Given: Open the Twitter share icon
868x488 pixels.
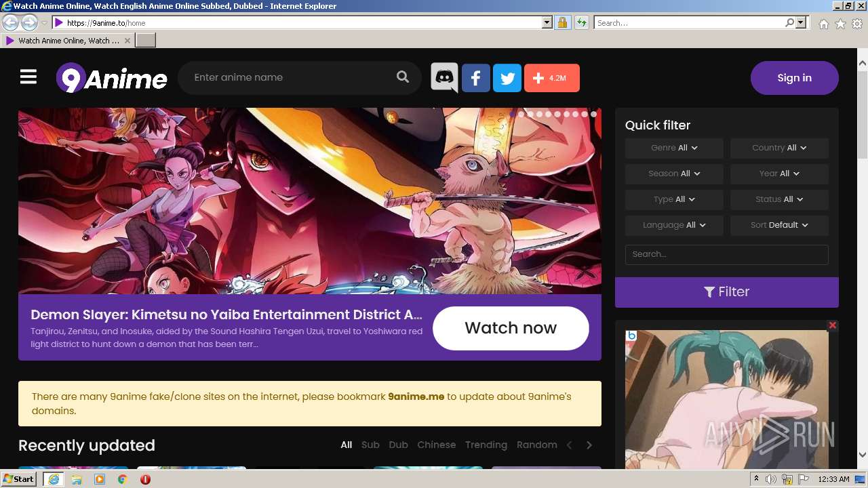Looking at the screenshot, I should point(507,78).
